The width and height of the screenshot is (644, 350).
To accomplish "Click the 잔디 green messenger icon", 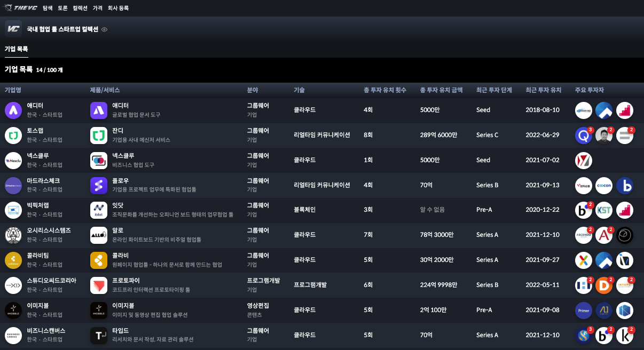I will click(99, 135).
